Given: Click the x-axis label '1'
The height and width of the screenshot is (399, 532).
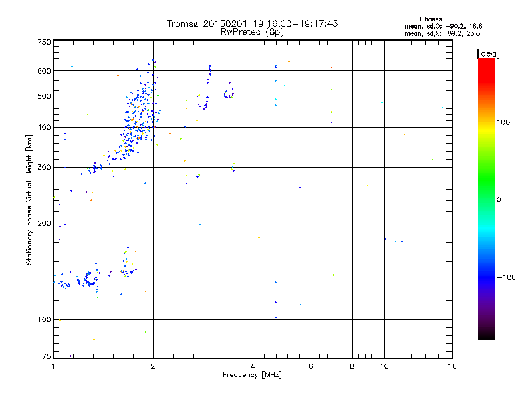Looking at the screenshot, I should click(x=53, y=366).
